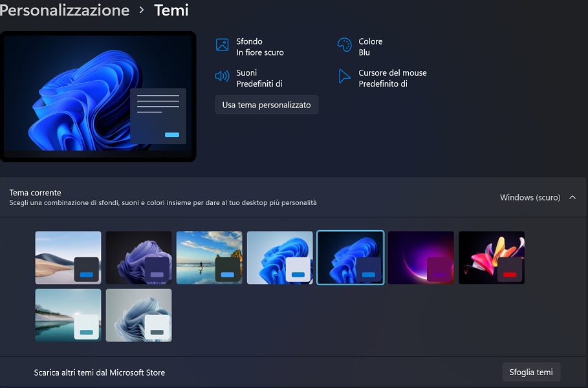Collapse the Tema corrente section chevron

[x=572, y=197]
